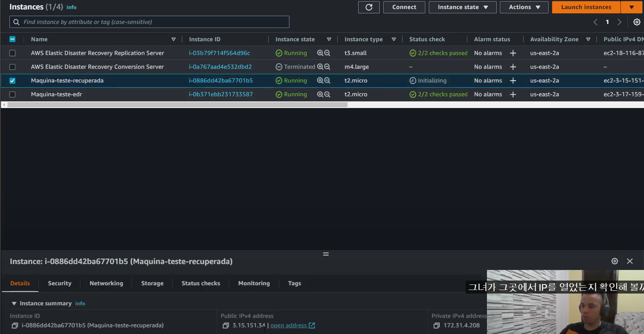Open the Launch instances split arrow
The height and width of the screenshot is (334, 644).
tap(631, 7)
